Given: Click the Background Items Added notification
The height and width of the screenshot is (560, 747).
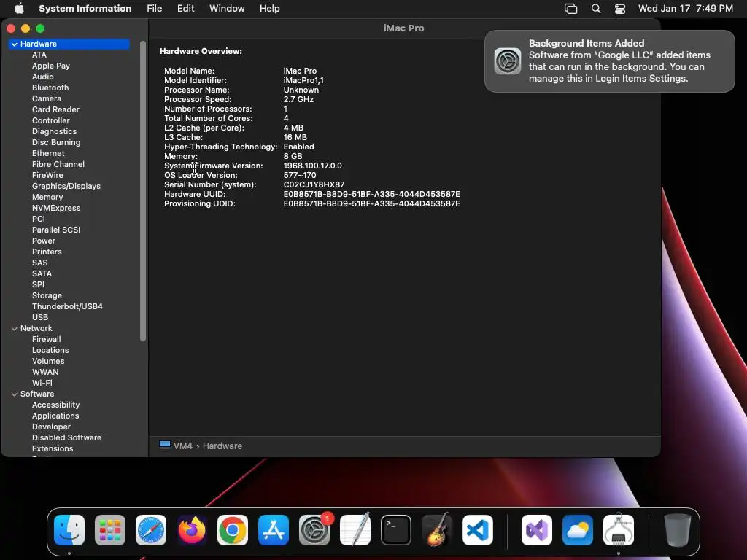Looking at the screenshot, I should [x=609, y=61].
